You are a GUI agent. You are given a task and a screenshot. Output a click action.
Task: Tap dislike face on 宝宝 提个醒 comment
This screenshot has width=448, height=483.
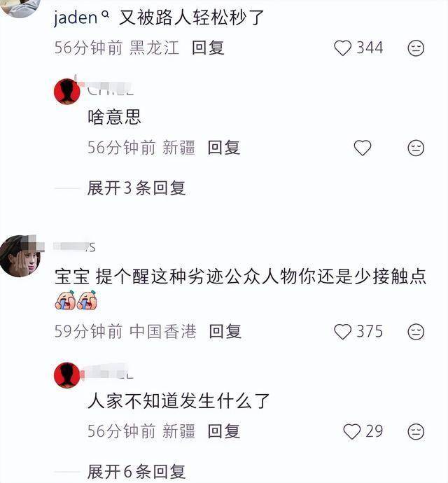click(416, 332)
